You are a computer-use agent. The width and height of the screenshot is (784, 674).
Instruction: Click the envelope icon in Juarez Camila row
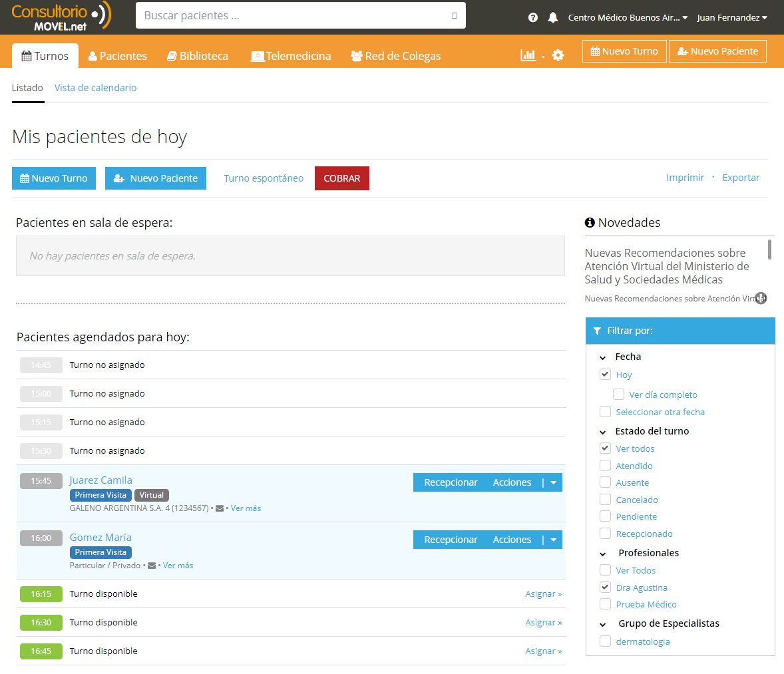pyautogui.click(x=220, y=508)
